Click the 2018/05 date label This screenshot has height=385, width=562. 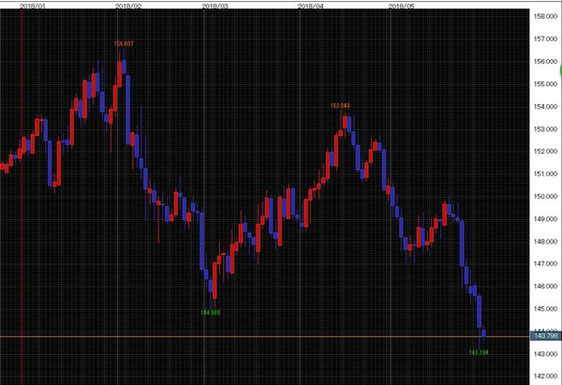tap(401, 6)
